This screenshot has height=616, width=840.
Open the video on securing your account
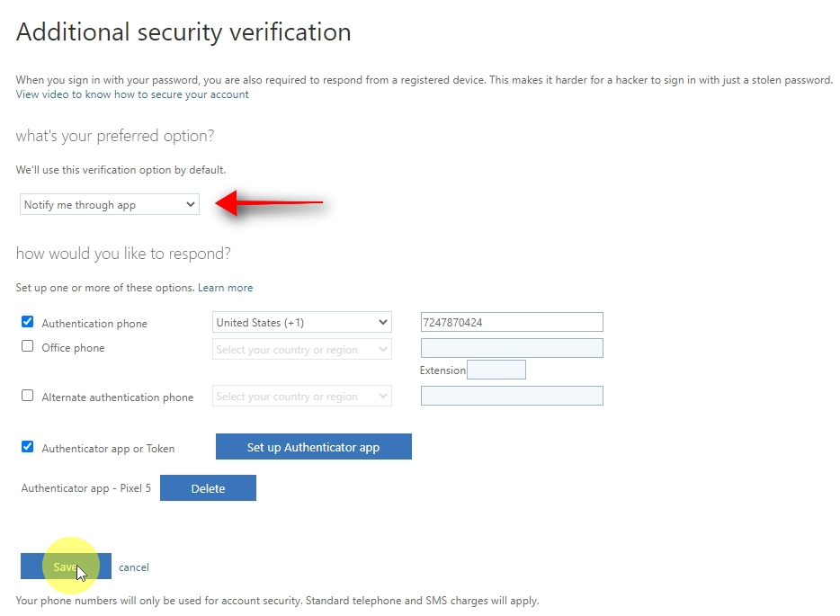pos(132,94)
